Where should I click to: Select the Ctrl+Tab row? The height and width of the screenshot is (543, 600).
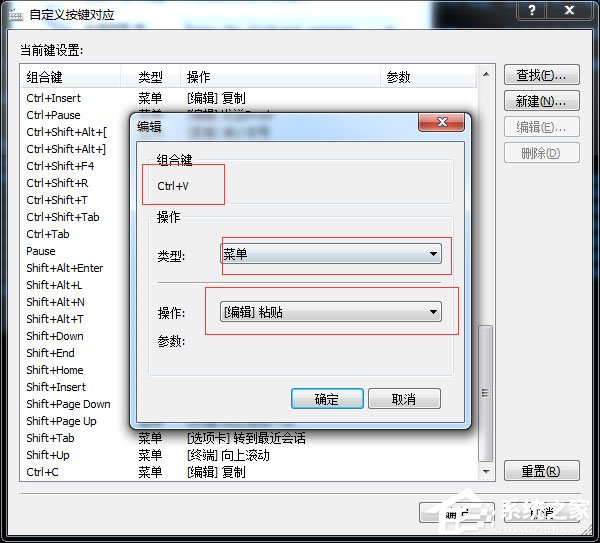point(48,234)
